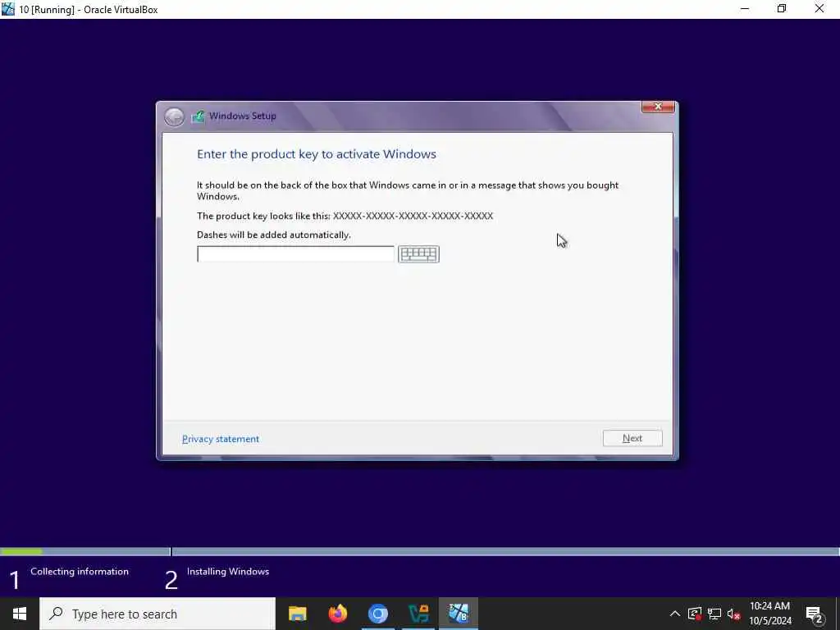
Task: Go back using the round back arrow
Action: tap(174, 116)
